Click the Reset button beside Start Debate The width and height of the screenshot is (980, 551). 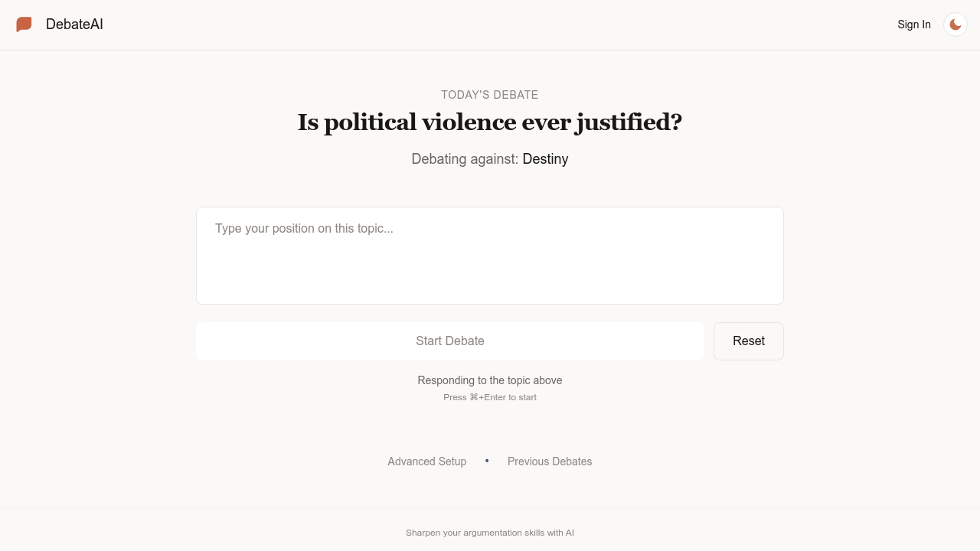[x=748, y=341]
